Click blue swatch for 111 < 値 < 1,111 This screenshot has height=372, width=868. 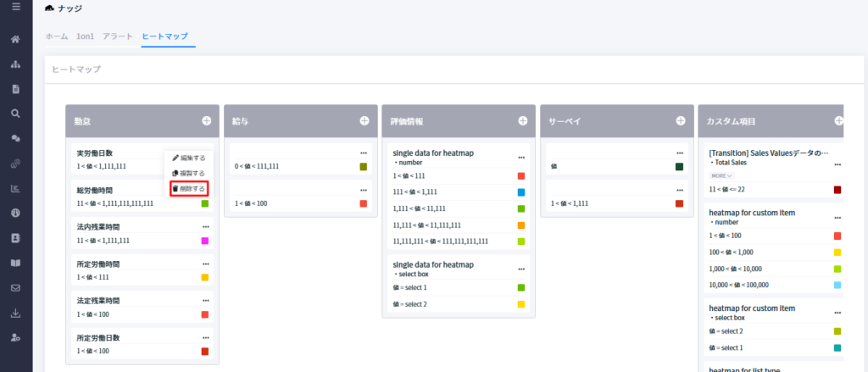click(x=521, y=192)
